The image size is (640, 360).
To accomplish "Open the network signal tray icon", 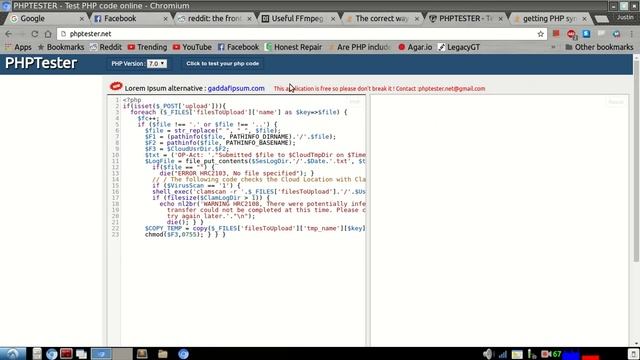I will (502, 354).
